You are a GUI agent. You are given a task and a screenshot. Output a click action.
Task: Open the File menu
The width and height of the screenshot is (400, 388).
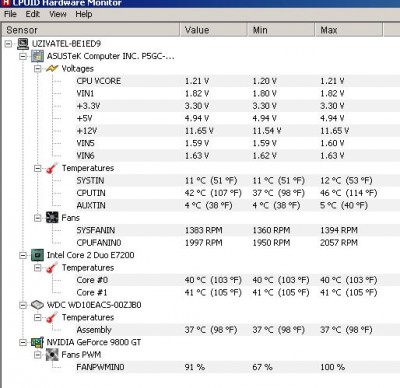(x=10, y=14)
